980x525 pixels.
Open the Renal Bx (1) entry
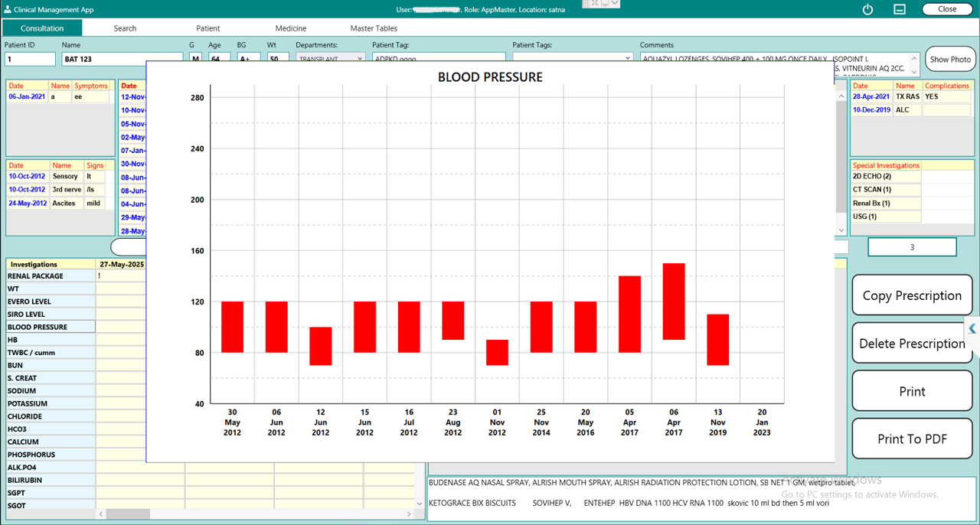(886, 203)
